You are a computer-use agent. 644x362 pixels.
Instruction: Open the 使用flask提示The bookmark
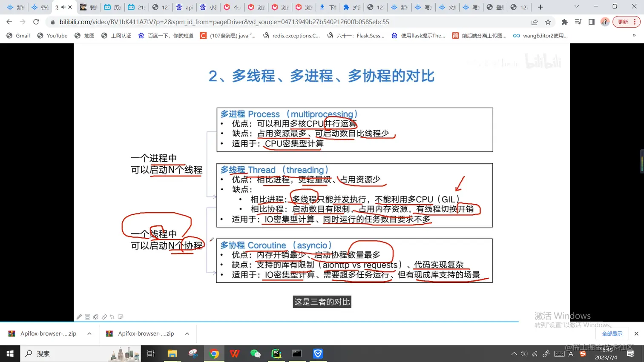coord(418,36)
